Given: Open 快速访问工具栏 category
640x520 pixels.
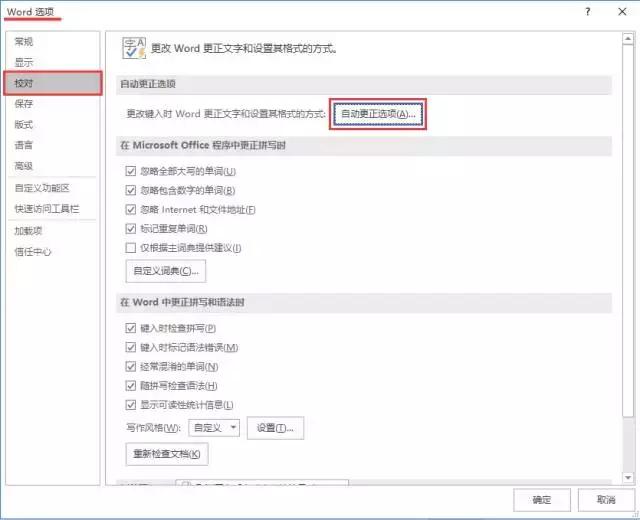Looking at the screenshot, I should coord(47,209).
